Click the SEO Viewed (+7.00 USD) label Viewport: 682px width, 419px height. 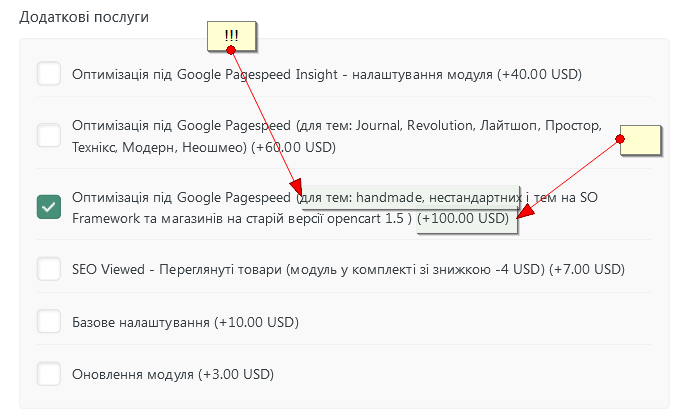(x=348, y=269)
